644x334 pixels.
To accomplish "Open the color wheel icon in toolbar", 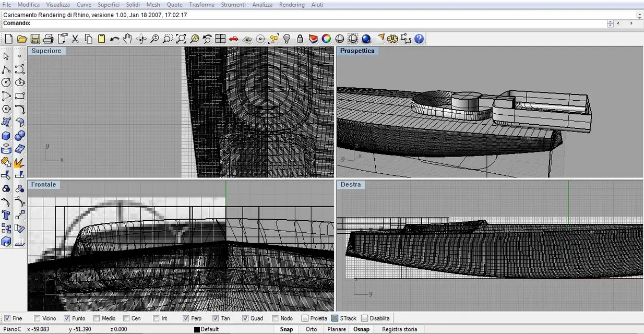I will pos(326,39).
